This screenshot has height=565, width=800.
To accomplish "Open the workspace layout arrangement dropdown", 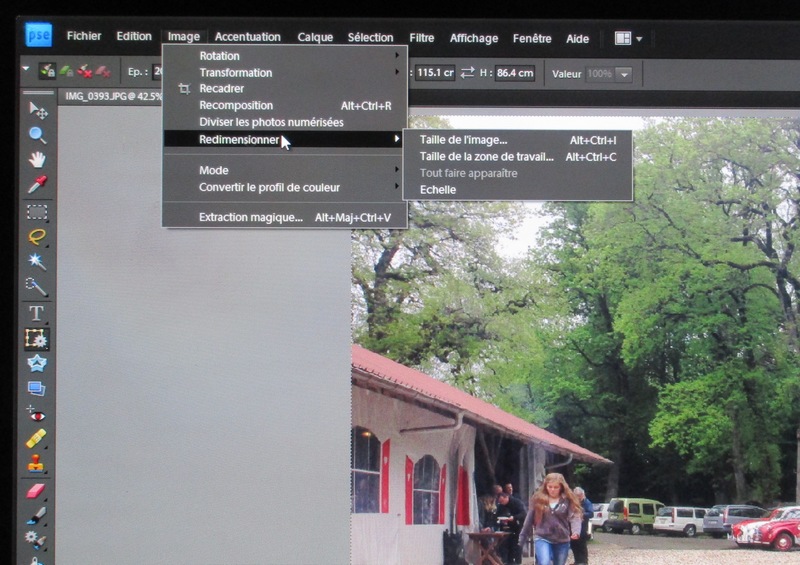I will (628, 38).
